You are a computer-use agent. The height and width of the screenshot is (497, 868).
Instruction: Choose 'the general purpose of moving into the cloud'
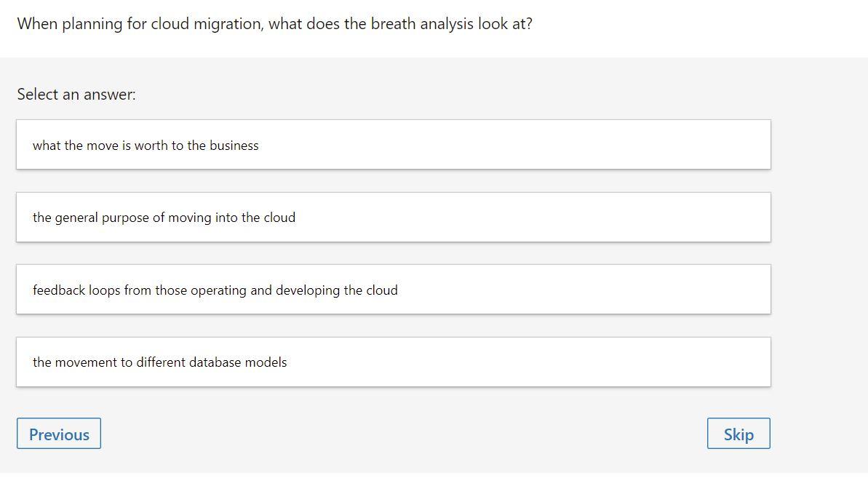coord(393,217)
